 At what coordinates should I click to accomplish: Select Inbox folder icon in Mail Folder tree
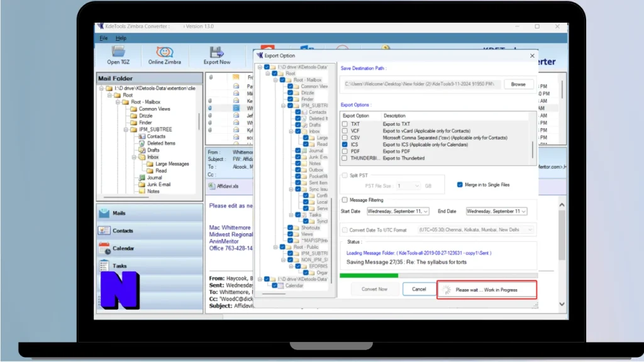(142, 157)
